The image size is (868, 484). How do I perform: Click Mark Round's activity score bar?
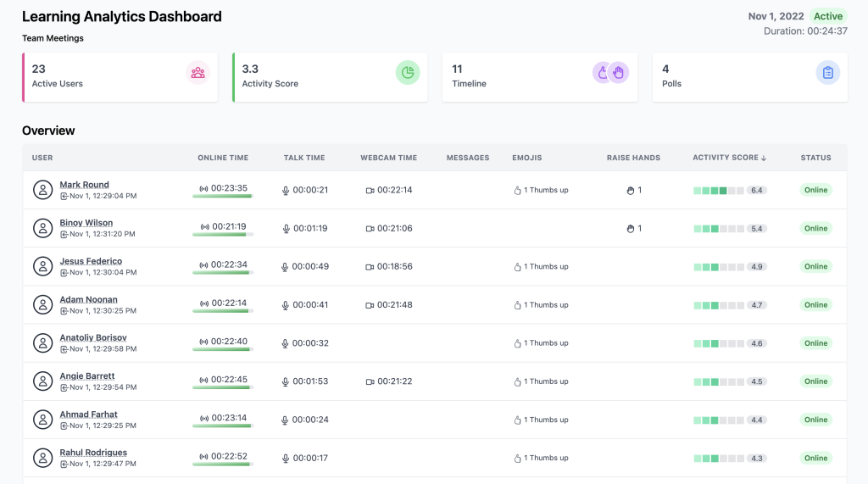click(x=719, y=191)
